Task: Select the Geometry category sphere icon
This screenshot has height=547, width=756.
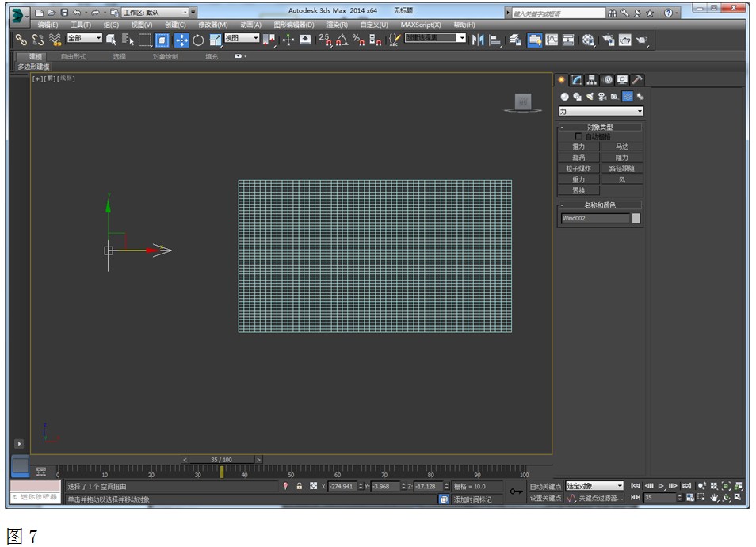Action: (564, 97)
